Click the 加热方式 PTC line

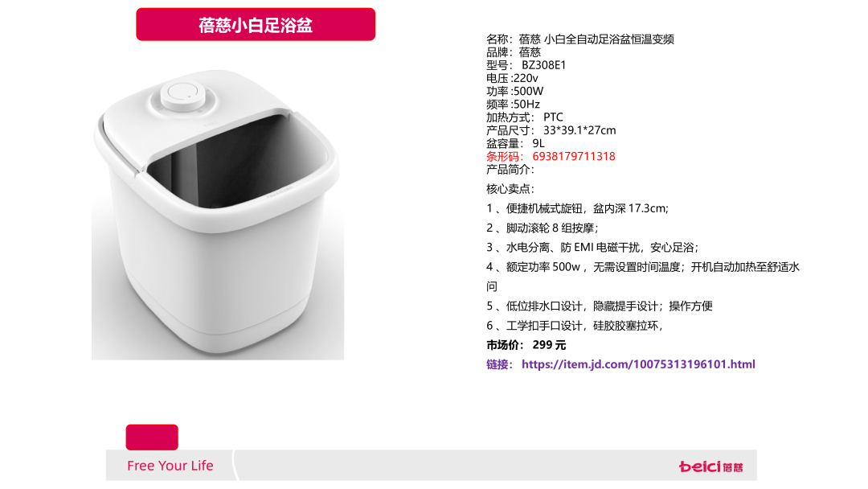525,117
